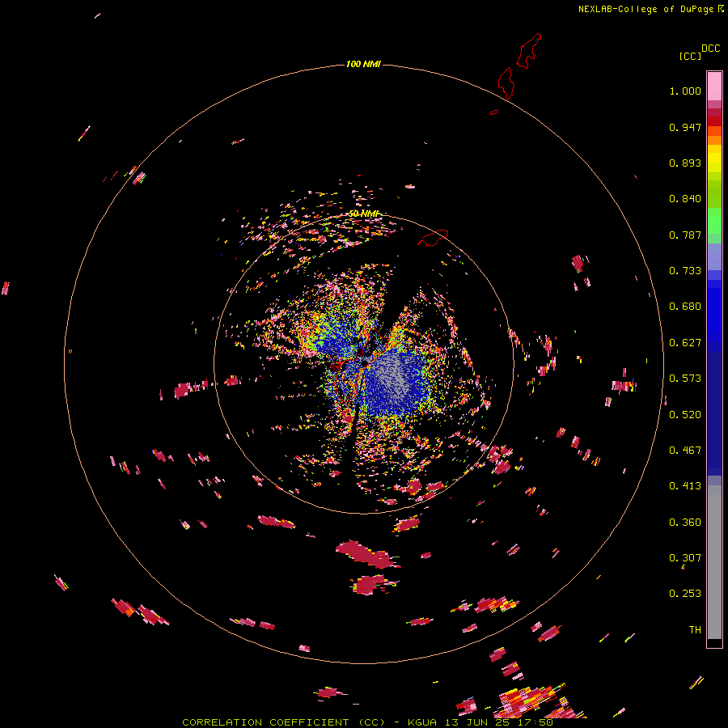
Task: Select the 0.467 legend value
Action: point(685,451)
